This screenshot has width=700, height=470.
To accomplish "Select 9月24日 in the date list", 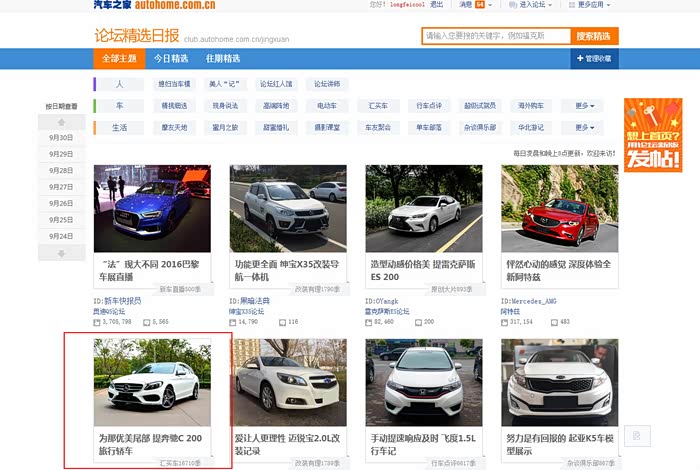I will (61, 237).
